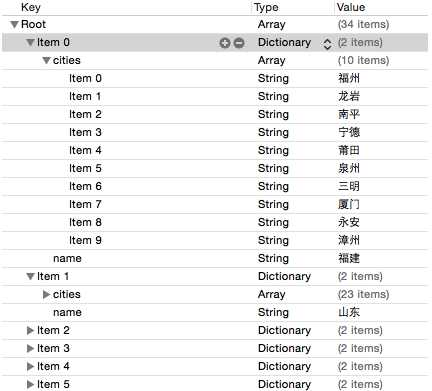
Task: Expand the Item 2 dictionary
Action: [x=30, y=330]
